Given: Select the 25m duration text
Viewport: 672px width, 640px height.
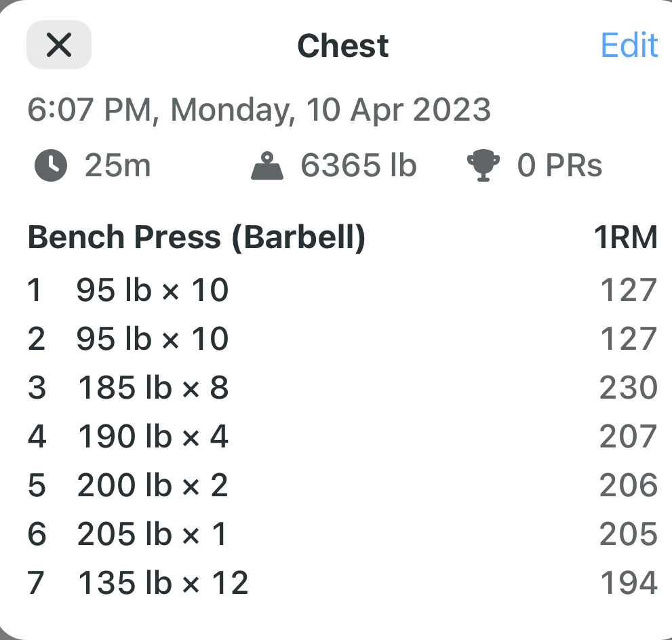Looking at the screenshot, I should (x=118, y=165).
